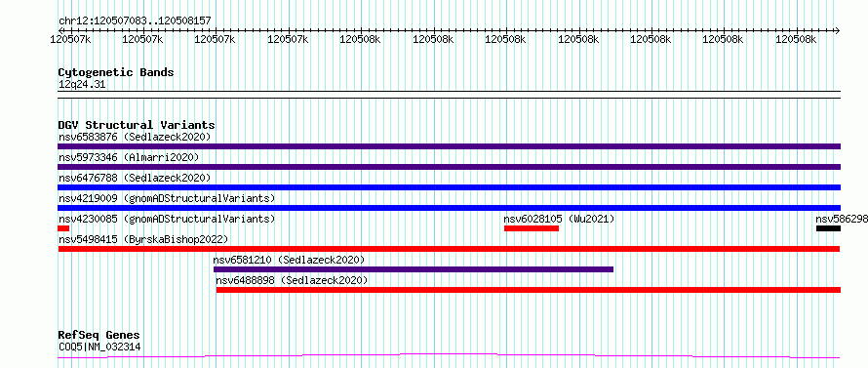The height and width of the screenshot is (368, 868).
Task: Click the 12q24.31 band label
Action: (x=82, y=85)
